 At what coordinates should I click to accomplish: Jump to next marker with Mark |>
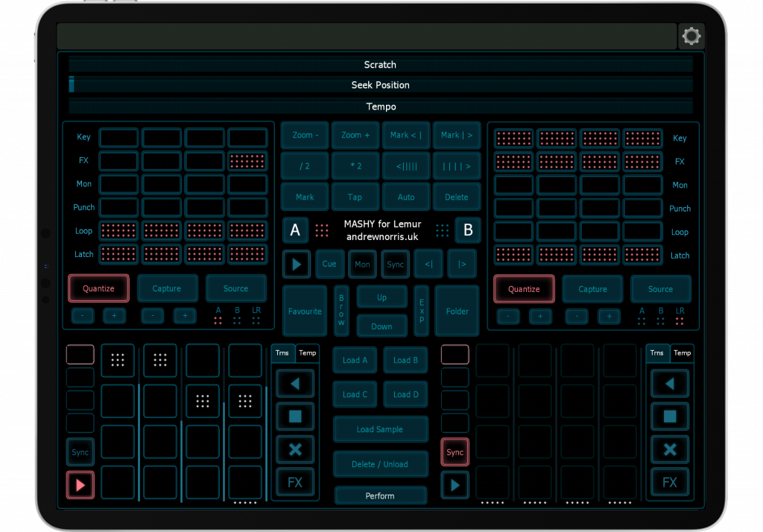pyautogui.click(x=456, y=135)
